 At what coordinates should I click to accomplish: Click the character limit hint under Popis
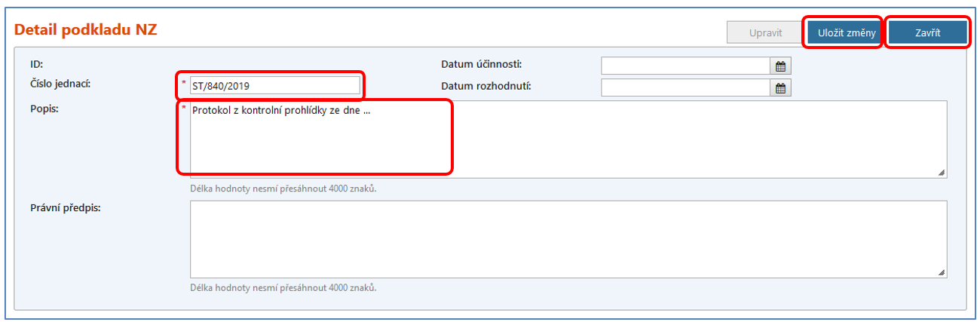[283, 189]
